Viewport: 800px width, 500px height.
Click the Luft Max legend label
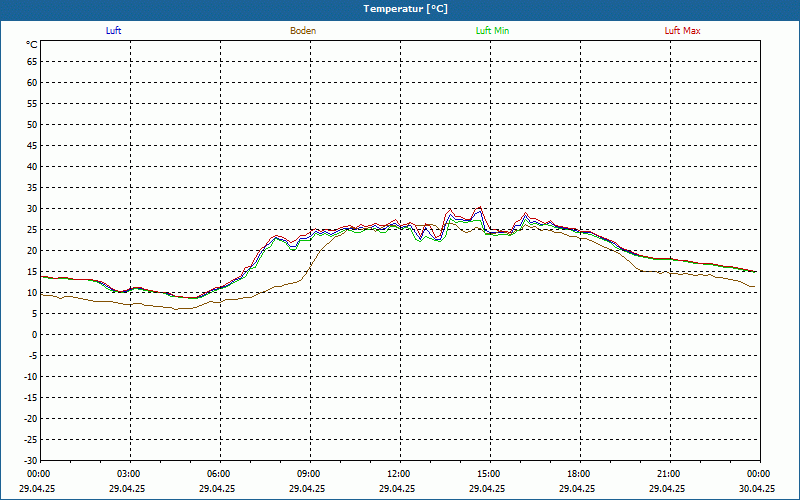(x=682, y=31)
